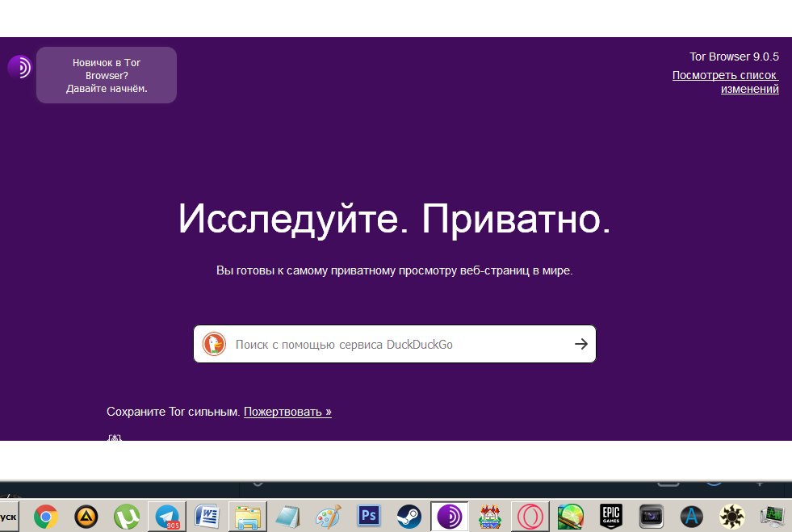Screen dimensions: 792x532
Task: Open Google Chrome from the taskbar
Action: [45, 517]
